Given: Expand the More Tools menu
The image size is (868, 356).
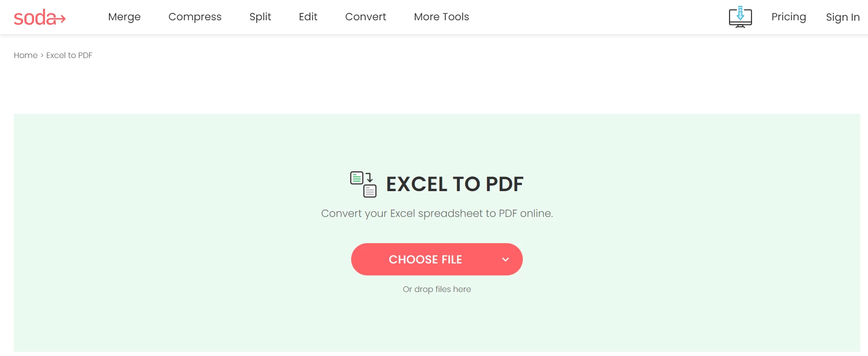Looking at the screenshot, I should click(x=441, y=17).
